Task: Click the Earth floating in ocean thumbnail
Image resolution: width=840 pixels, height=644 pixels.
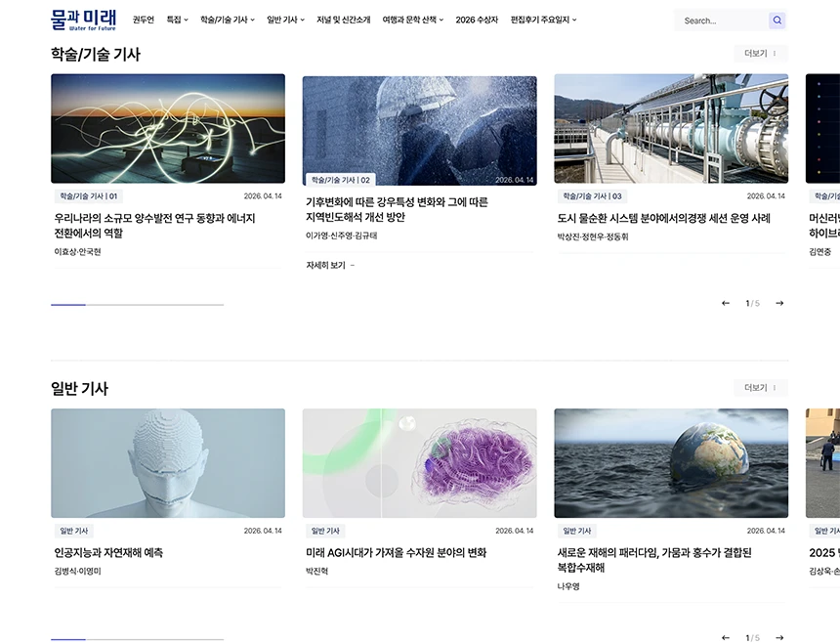Action: click(x=671, y=463)
